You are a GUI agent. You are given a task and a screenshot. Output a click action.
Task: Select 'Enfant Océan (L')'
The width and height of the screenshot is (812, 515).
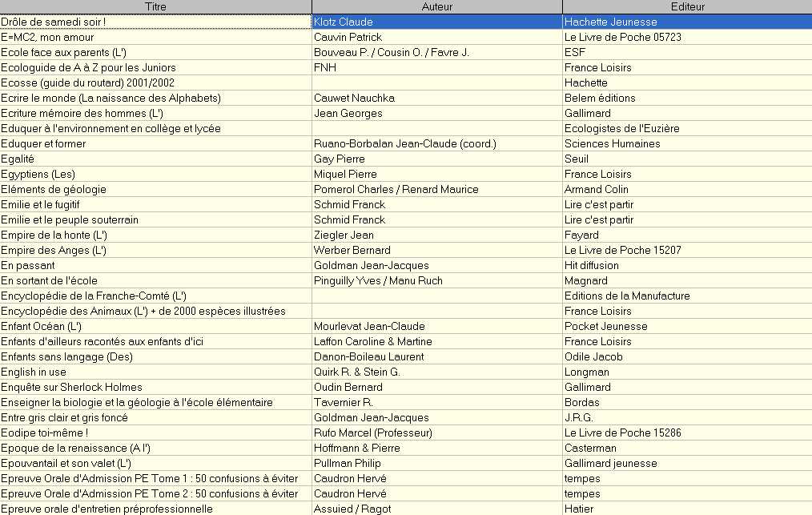[42, 327]
